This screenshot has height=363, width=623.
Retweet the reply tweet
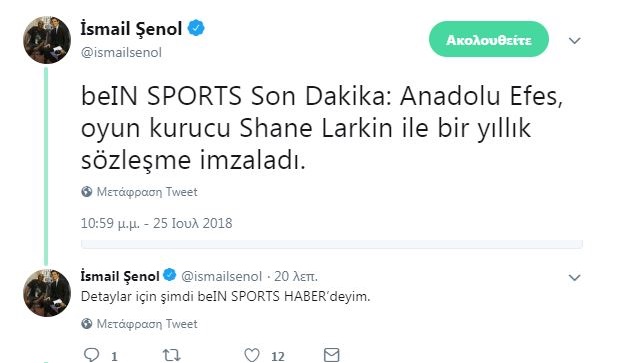point(172,355)
